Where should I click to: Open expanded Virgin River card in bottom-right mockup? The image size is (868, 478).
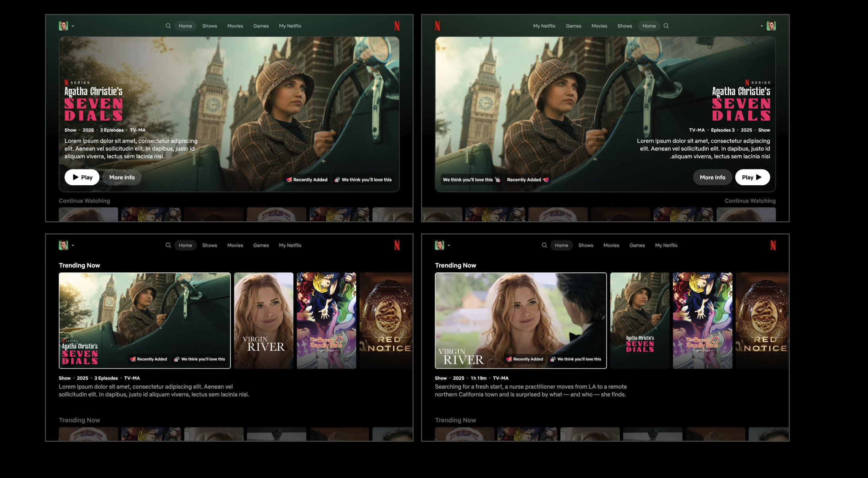coord(521,321)
